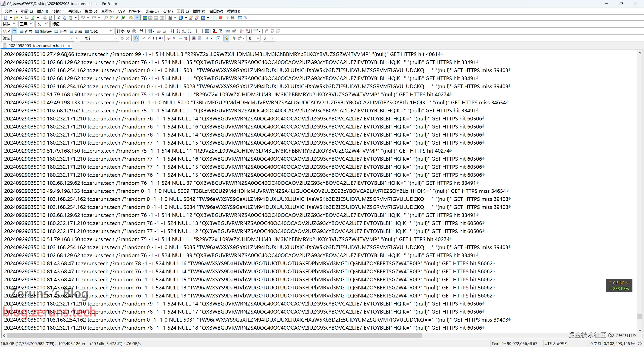Screen dimensions: 644x347
Task: Click the Undo arrow icon
Action: (x=83, y=18)
